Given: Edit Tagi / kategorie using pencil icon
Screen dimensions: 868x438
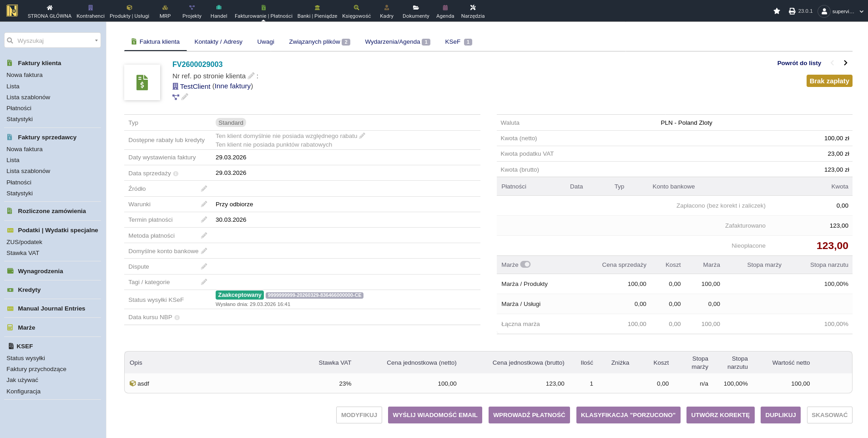Looking at the screenshot, I should (x=204, y=282).
